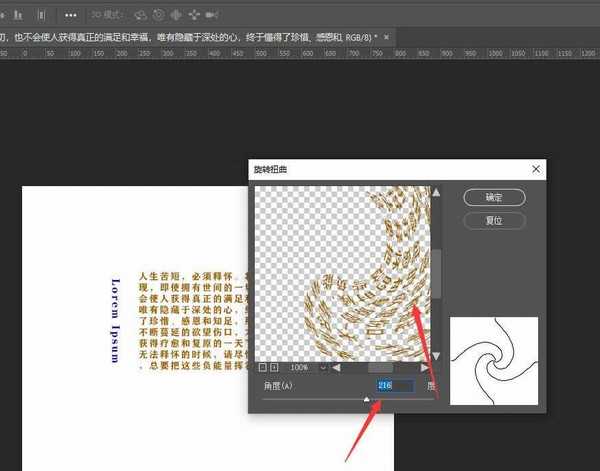
Task: Select the 3D orbit rotate icon
Action: pyautogui.click(x=140, y=16)
